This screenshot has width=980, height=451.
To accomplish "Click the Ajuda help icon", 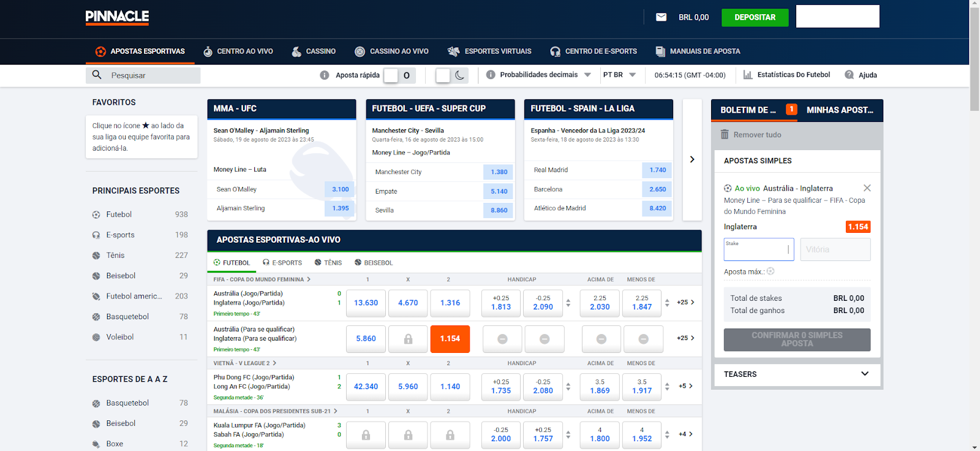I will point(850,75).
